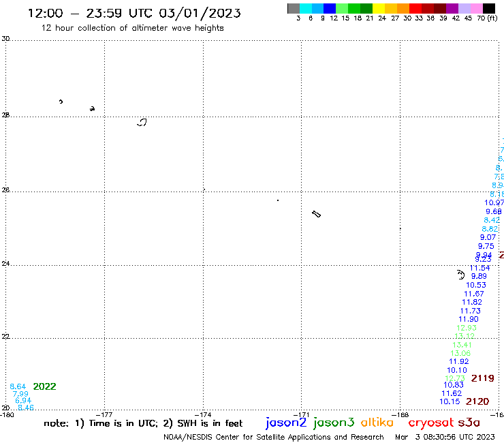504x443 pixels.
Task: Click the orange swatch in the color scale
Action: pyautogui.click(x=403, y=8)
